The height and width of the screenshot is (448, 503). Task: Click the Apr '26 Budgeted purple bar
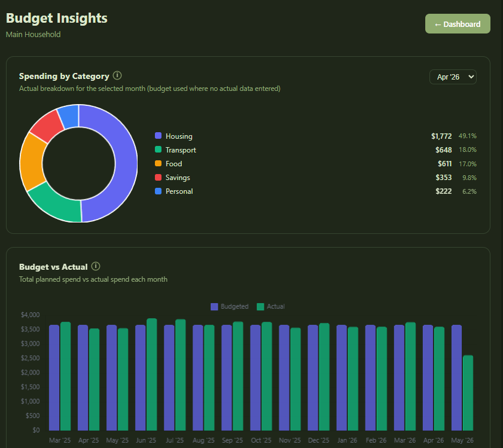pyautogui.click(x=428, y=377)
